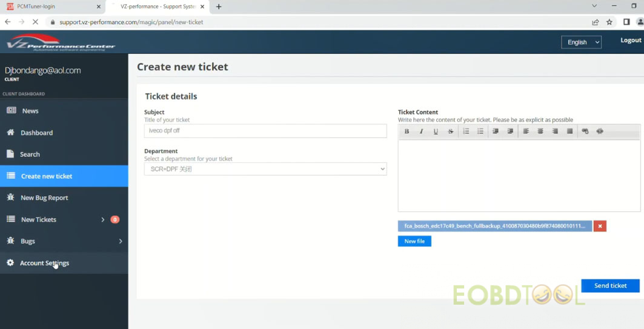Click the Send ticket button
This screenshot has height=329, width=644.
click(610, 285)
